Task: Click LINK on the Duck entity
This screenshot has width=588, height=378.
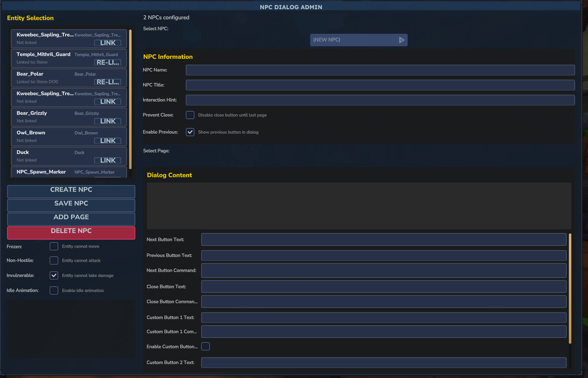Action: [x=107, y=160]
